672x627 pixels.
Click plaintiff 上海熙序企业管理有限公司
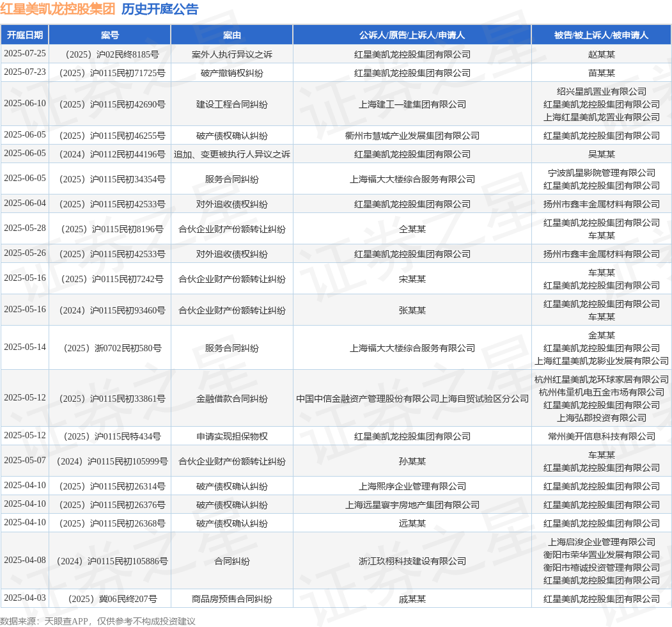click(x=412, y=486)
